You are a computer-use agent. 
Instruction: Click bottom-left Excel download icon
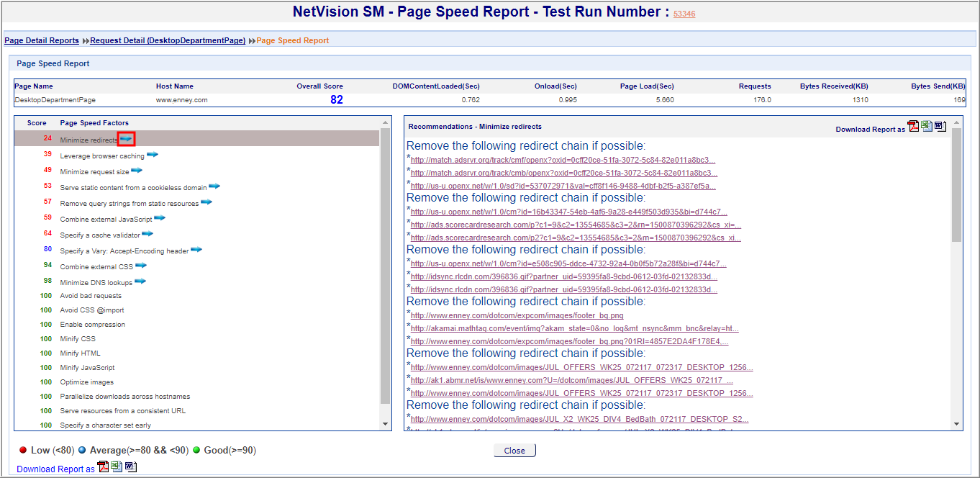pos(117,466)
